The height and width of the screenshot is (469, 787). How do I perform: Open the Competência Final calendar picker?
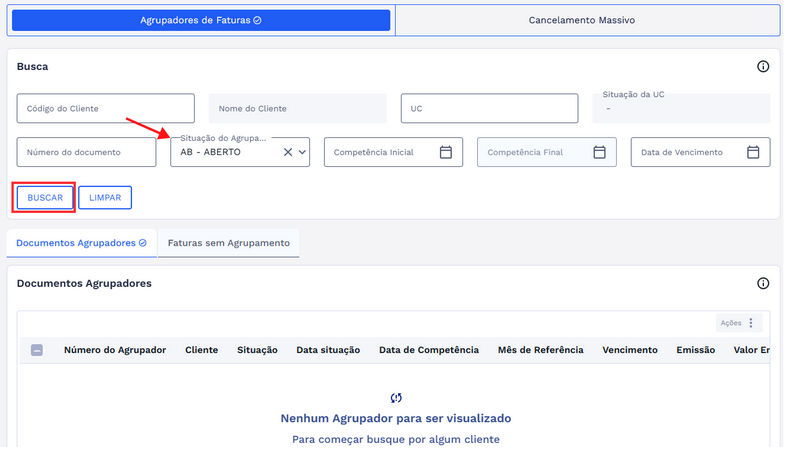pos(600,152)
